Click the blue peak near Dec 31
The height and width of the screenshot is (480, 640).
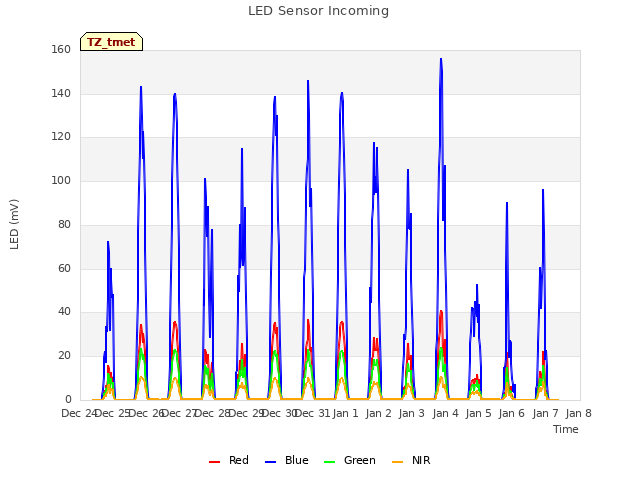tap(308, 81)
